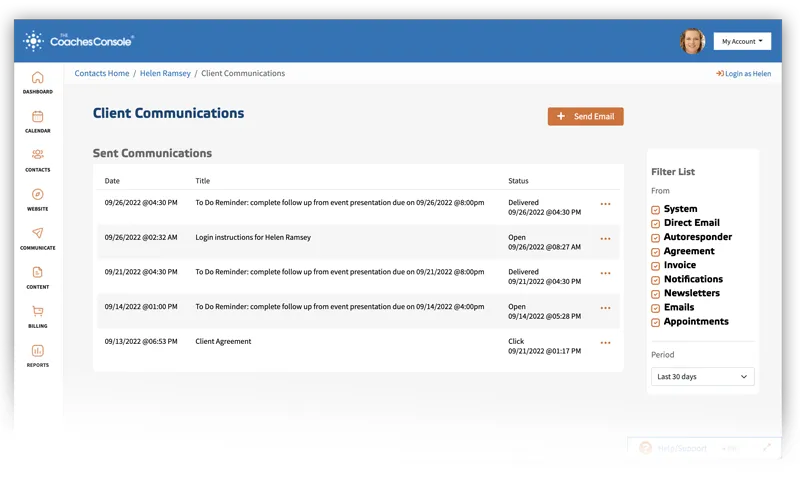Open the Calendar sidebar icon
800x478 pixels.
pos(37,117)
